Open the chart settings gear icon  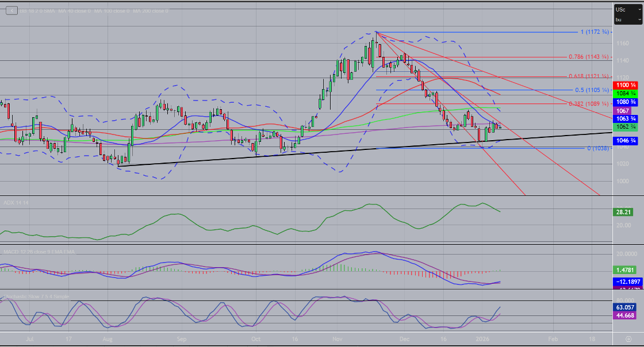coord(628,339)
